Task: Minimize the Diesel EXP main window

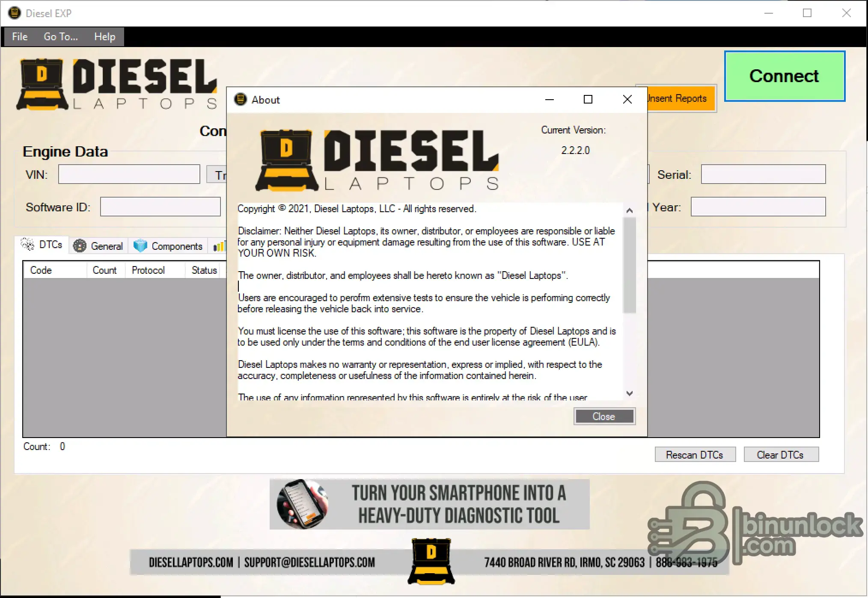Action: coord(769,13)
